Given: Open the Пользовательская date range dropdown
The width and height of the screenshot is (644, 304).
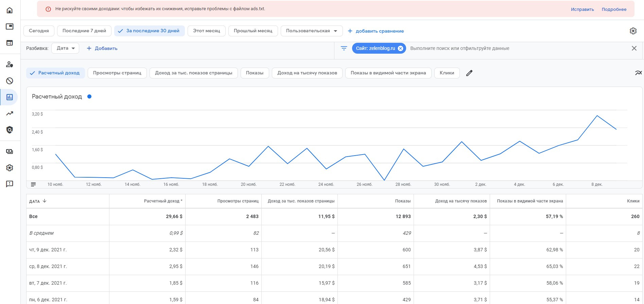Looking at the screenshot, I should (x=311, y=31).
